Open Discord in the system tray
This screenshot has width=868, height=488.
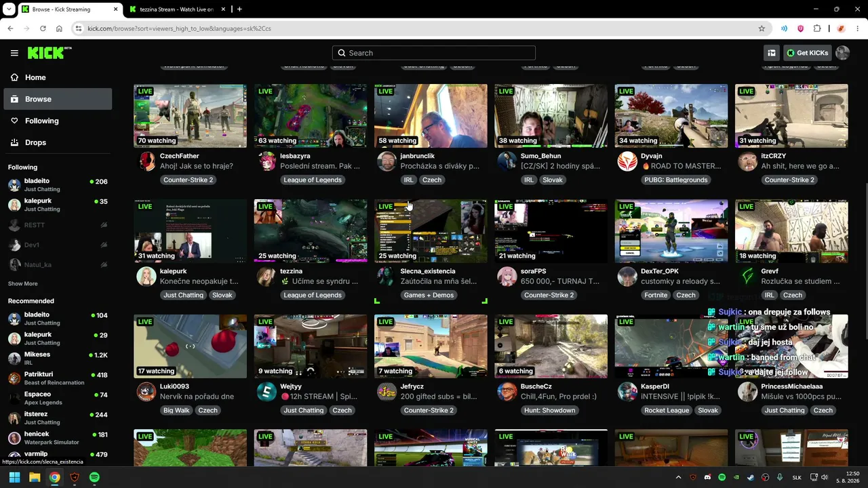pyautogui.click(x=708, y=477)
